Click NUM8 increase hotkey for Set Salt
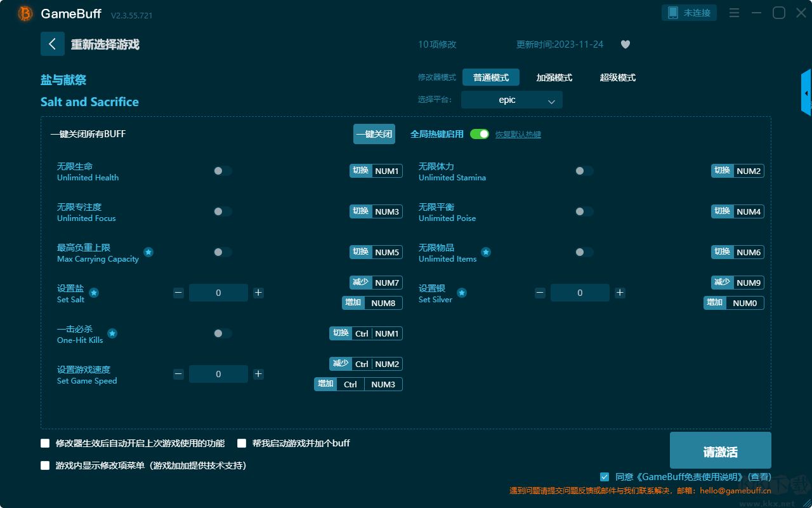Viewport: 812px width, 508px height. pyautogui.click(x=372, y=303)
